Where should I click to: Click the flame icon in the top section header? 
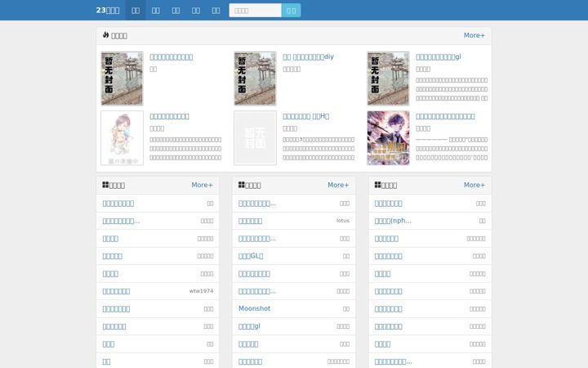pyautogui.click(x=105, y=35)
